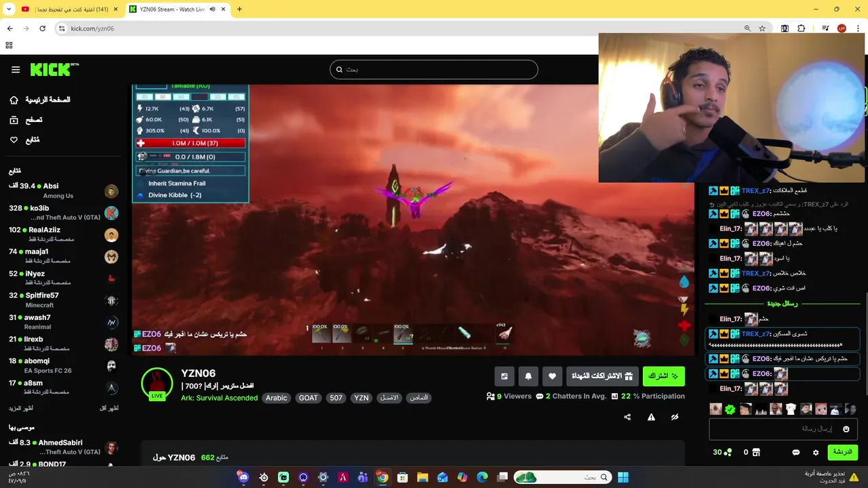This screenshot has height=488, width=868.
Task: Mute the YZN06 Stream tab audio
Action: point(212,9)
